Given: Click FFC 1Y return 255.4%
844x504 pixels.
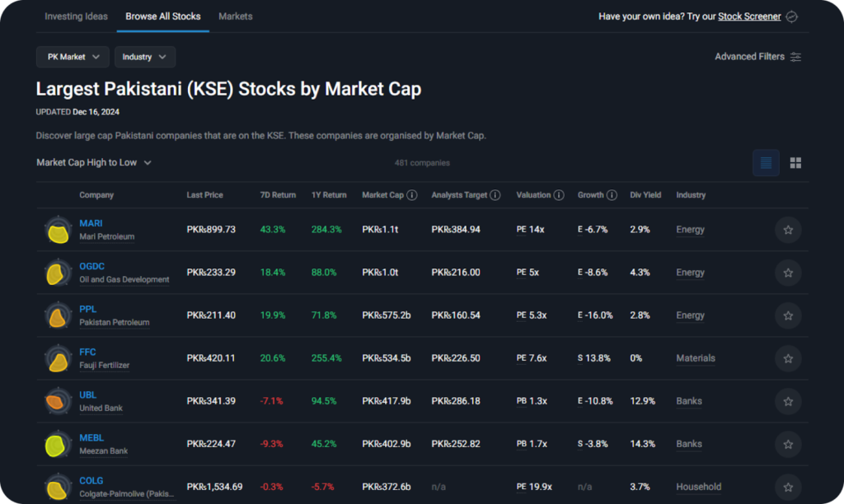Looking at the screenshot, I should point(326,358).
